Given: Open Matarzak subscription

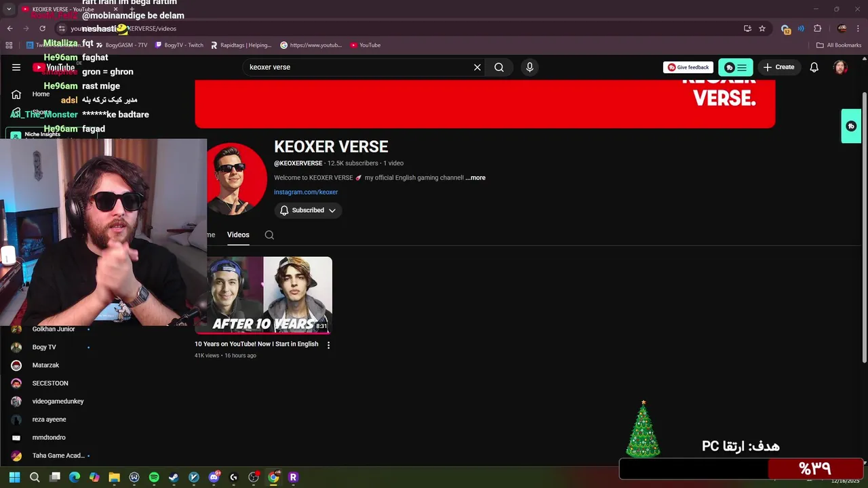Looking at the screenshot, I should [x=45, y=365].
